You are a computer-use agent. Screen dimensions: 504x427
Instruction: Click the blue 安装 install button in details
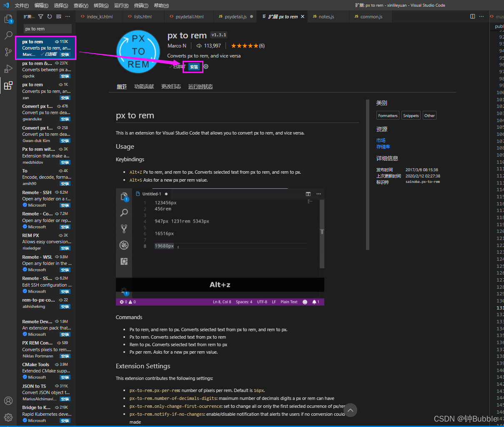tap(194, 67)
